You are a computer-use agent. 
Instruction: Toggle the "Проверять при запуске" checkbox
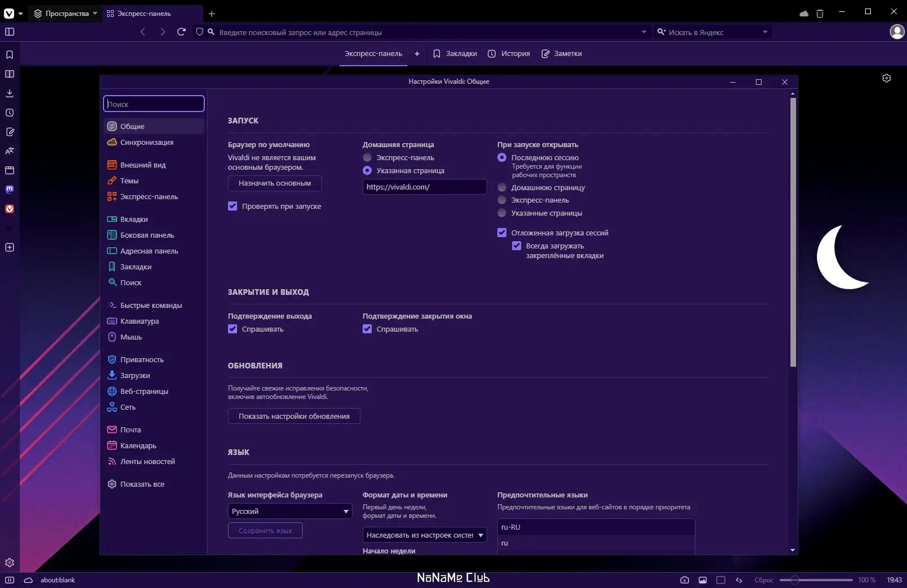(233, 206)
